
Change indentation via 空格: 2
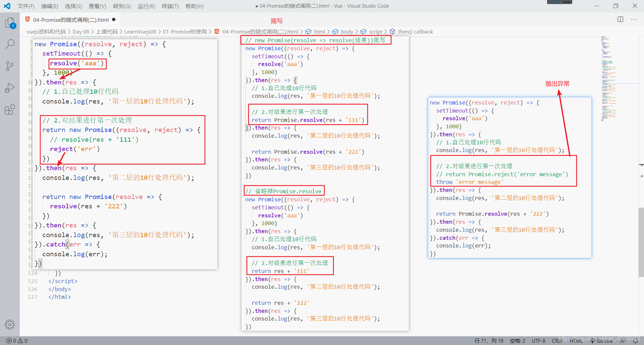[x=518, y=341]
